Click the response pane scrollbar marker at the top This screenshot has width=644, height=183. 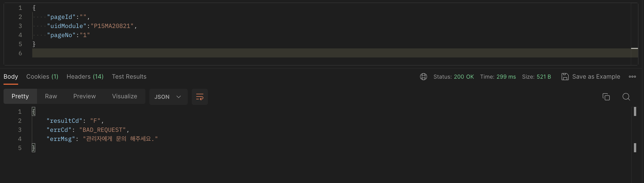point(635,111)
